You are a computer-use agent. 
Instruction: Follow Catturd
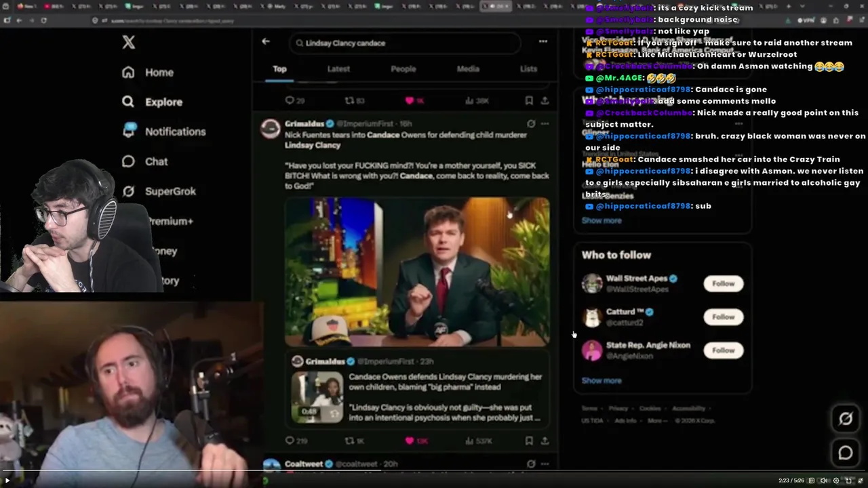point(723,317)
